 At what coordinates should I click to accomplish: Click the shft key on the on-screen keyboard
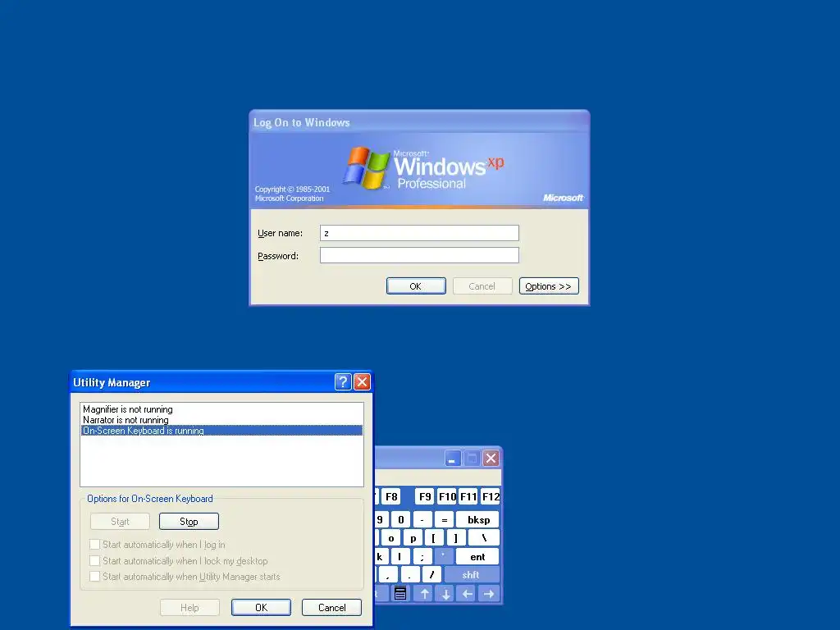[x=471, y=575]
